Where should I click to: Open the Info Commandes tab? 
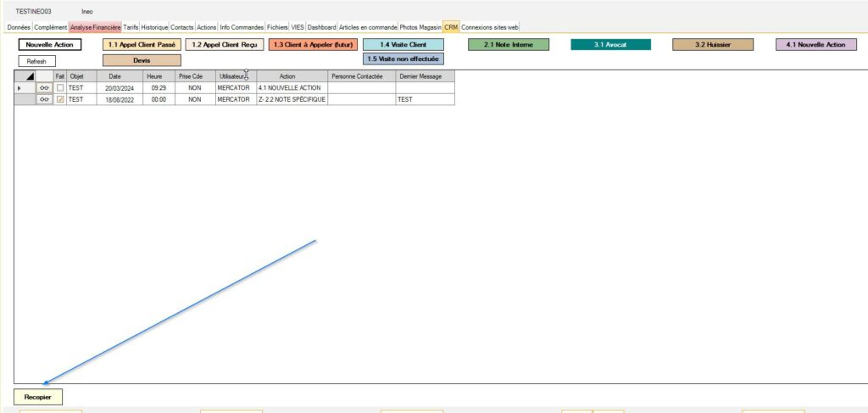point(242,27)
